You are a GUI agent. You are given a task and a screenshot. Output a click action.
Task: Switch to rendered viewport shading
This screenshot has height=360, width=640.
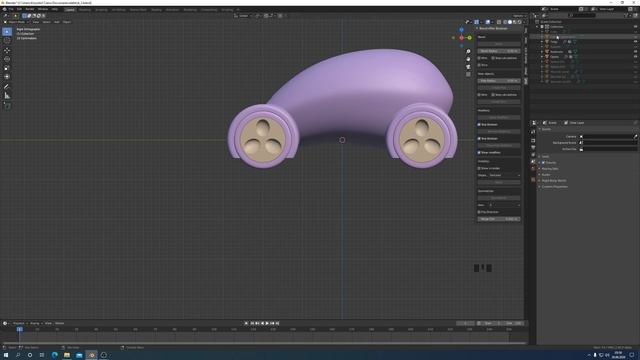[x=520, y=22]
